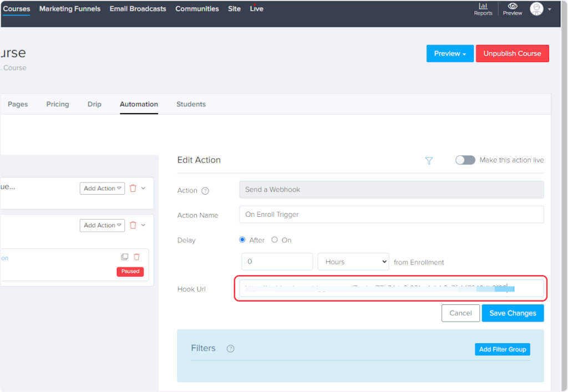Click the Unpublish Course button

[x=512, y=54]
